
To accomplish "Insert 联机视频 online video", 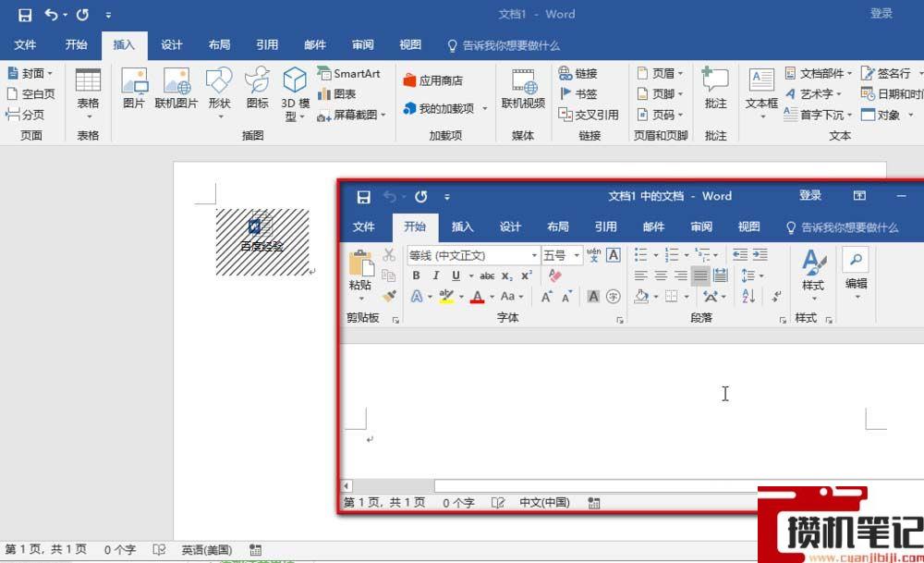I will pyautogui.click(x=523, y=89).
